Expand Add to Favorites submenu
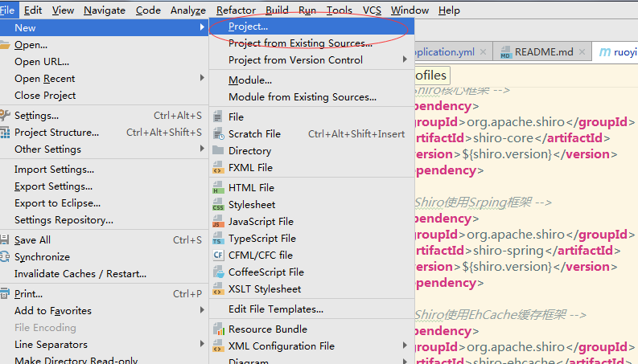This screenshot has height=364, width=638. coord(202,310)
